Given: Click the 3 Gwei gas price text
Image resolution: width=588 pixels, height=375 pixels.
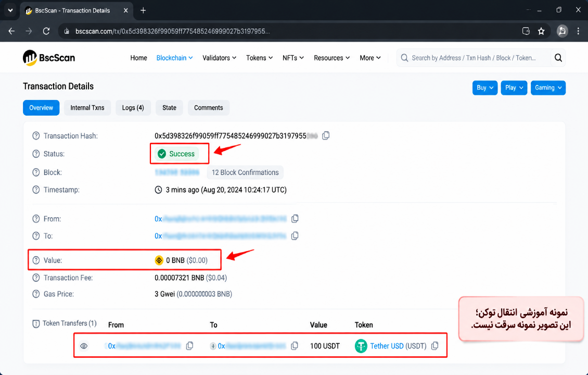Looking at the screenshot, I should (164, 294).
